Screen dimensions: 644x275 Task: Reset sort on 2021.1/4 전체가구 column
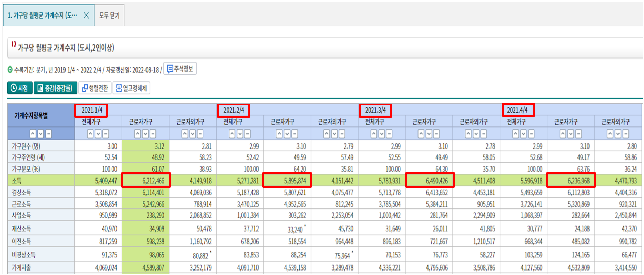(106, 134)
